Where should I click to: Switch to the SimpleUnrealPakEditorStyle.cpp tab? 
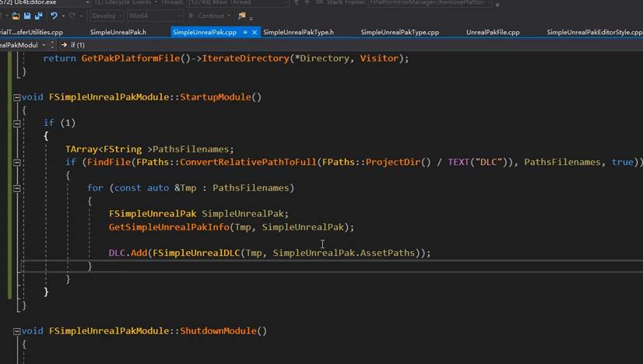coord(594,32)
